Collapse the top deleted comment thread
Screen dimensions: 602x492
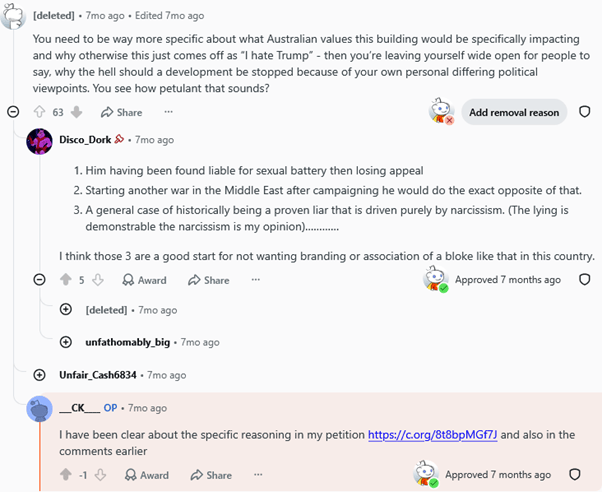point(13,112)
